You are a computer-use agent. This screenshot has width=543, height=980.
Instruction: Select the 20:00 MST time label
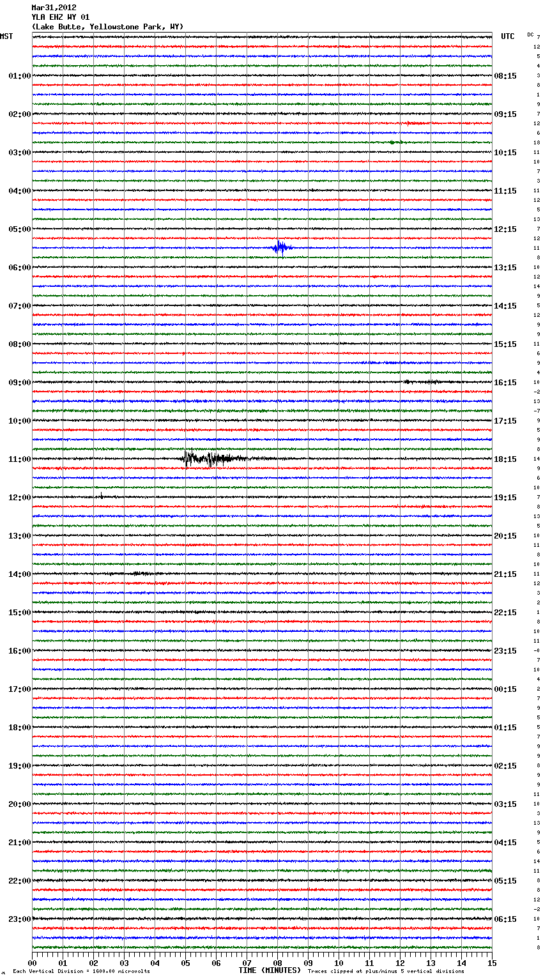20,804
